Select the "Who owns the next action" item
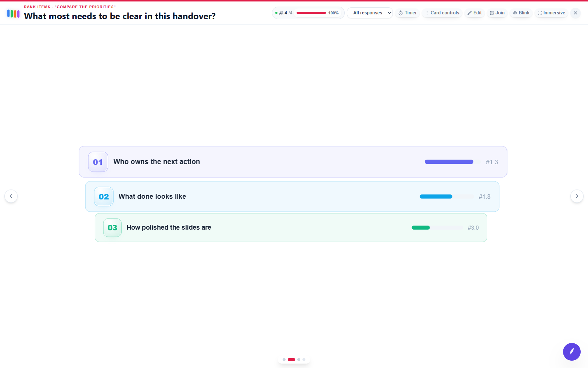The image size is (588, 368). [x=293, y=162]
